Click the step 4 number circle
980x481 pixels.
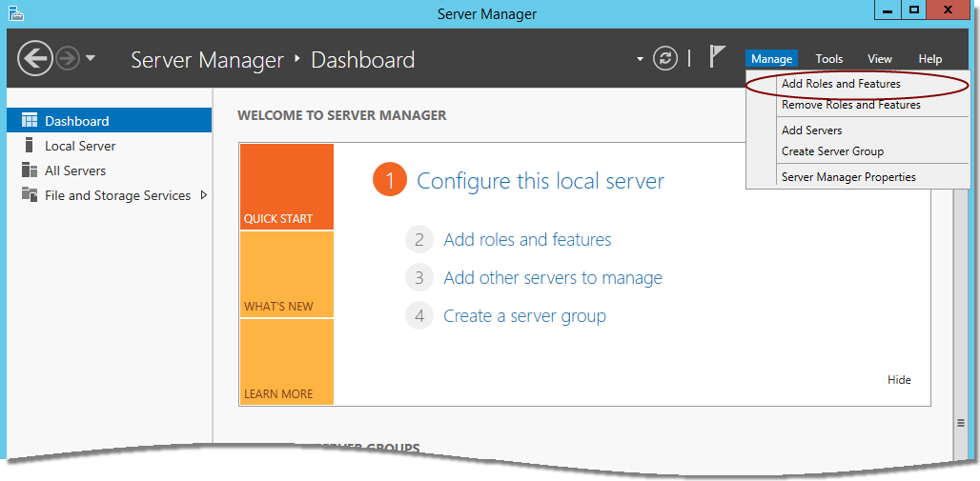click(x=419, y=315)
